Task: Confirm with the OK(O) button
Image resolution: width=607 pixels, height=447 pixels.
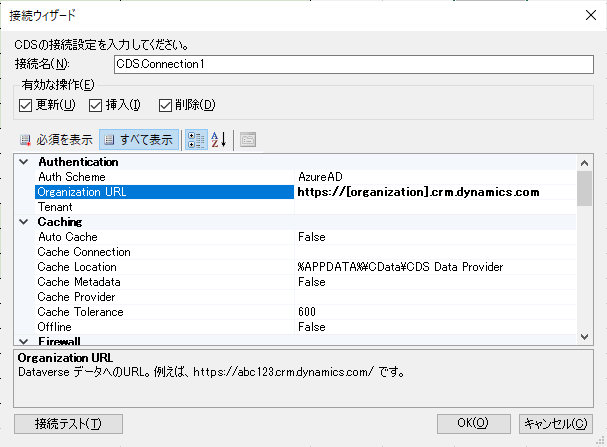Action: (x=474, y=424)
